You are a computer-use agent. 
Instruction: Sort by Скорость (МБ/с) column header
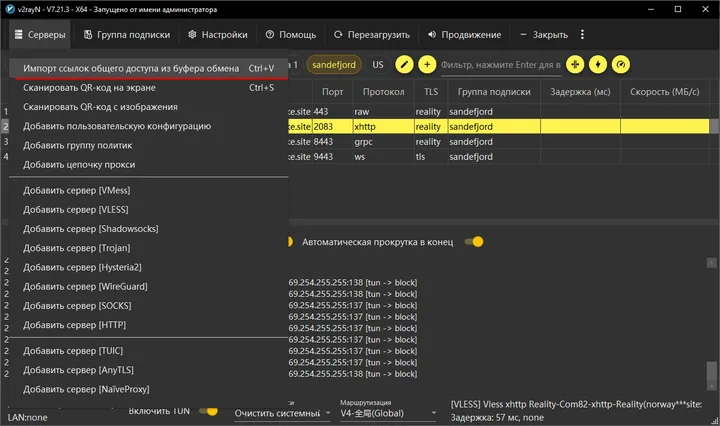[x=664, y=92]
